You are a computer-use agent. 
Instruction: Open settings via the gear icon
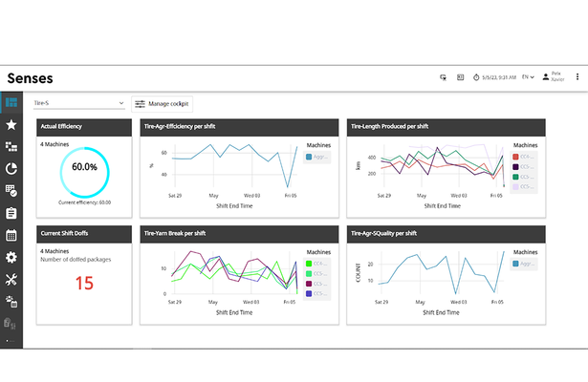click(11, 257)
